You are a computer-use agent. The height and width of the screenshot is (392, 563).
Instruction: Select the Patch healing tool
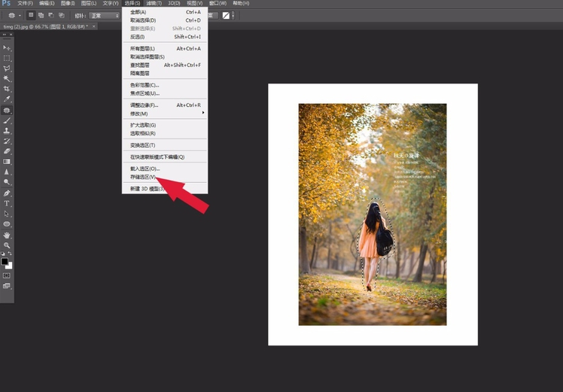pos(7,110)
